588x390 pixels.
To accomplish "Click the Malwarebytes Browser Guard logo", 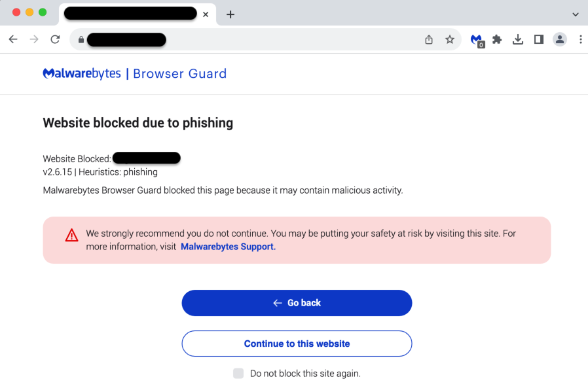I will pyautogui.click(x=135, y=73).
